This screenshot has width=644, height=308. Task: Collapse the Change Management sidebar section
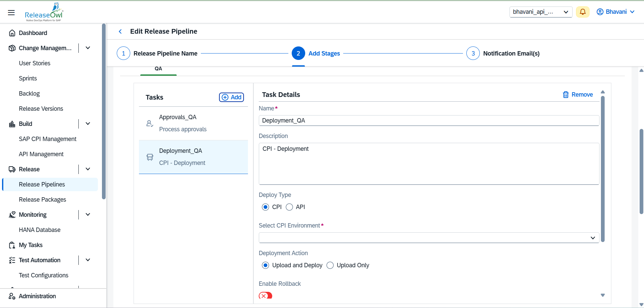point(88,48)
